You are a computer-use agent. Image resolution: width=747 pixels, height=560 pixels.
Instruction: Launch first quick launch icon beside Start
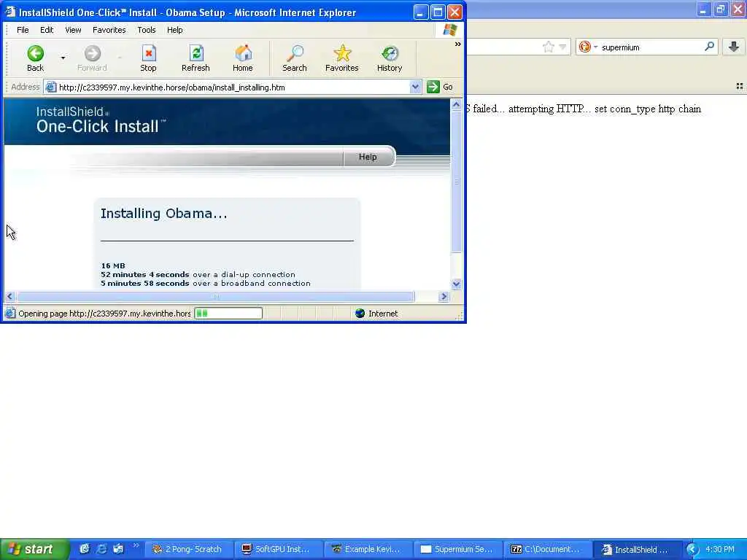85,549
